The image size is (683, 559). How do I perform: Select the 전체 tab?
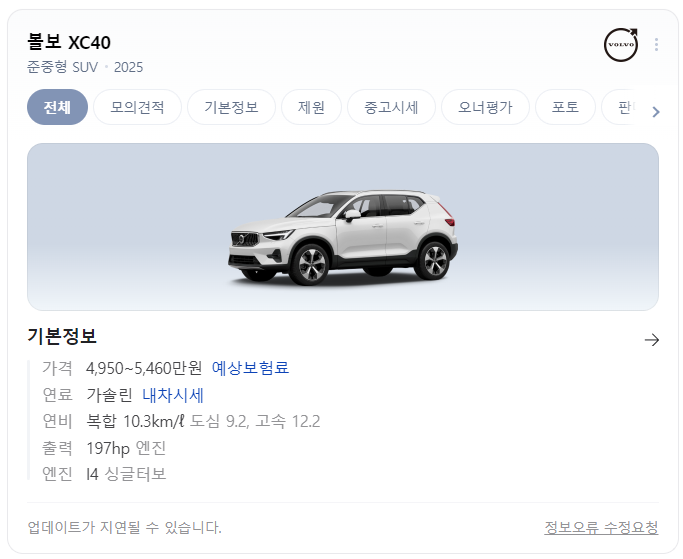click(57, 107)
